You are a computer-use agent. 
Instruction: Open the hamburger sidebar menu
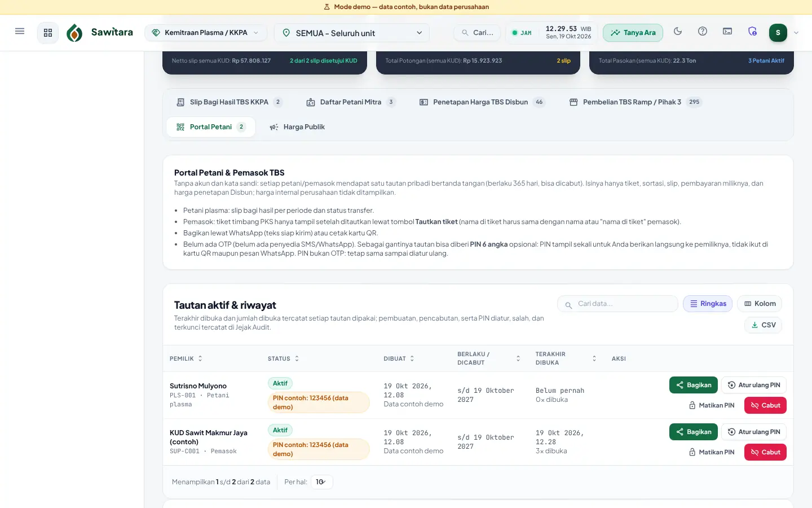[20, 32]
